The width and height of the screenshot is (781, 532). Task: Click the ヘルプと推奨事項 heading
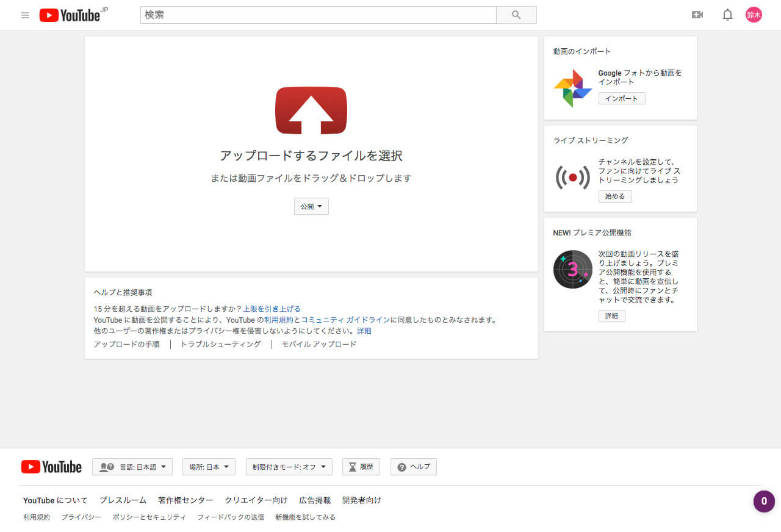123,293
